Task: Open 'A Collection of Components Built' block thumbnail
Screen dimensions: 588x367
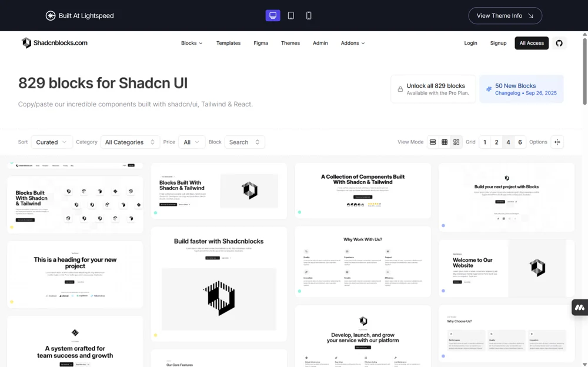Action: (x=363, y=190)
